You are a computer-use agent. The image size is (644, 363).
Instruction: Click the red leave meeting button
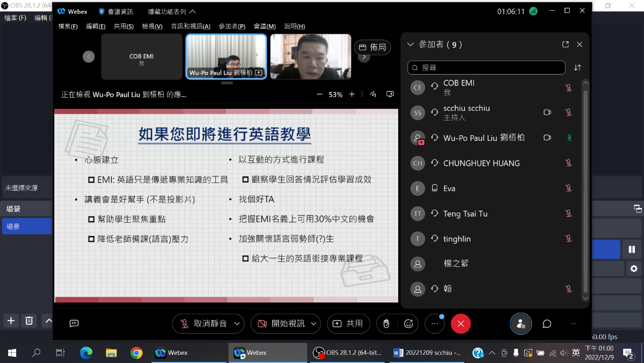click(x=461, y=324)
